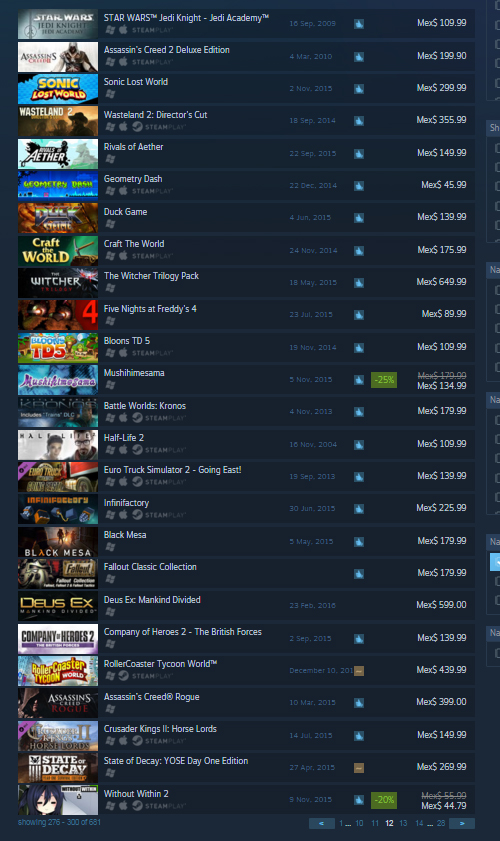The width and height of the screenshot is (500, 841).
Task: Collapse the 'Sh' filter section header
Action: pyautogui.click(x=493, y=128)
